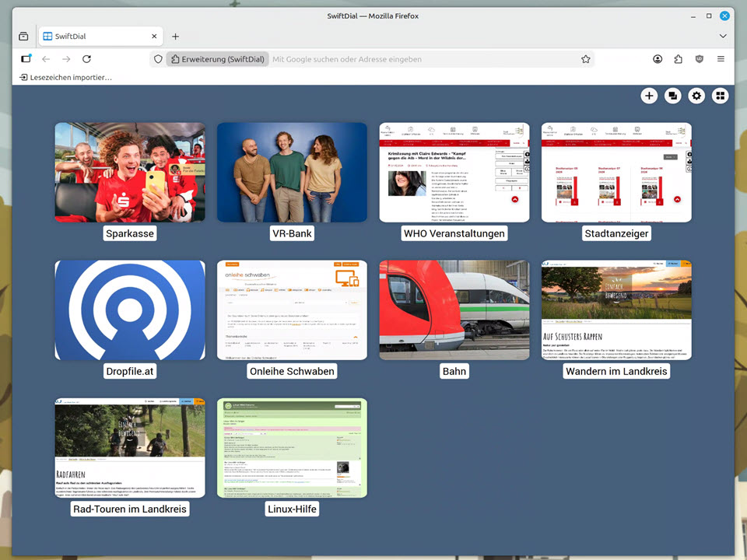This screenshot has width=747, height=560.
Task: Click the grid layout icon
Action: [x=721, y=96]
